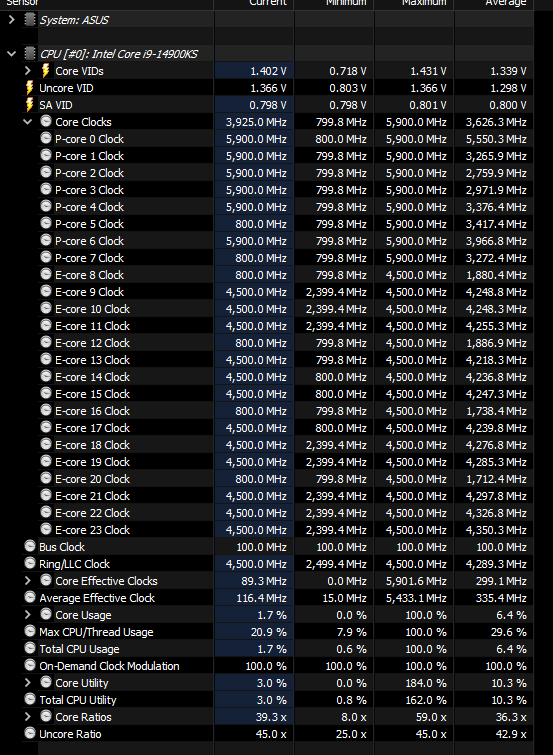Click the icon next to Max CPU/Thread Usage

(x=30, y=631)
